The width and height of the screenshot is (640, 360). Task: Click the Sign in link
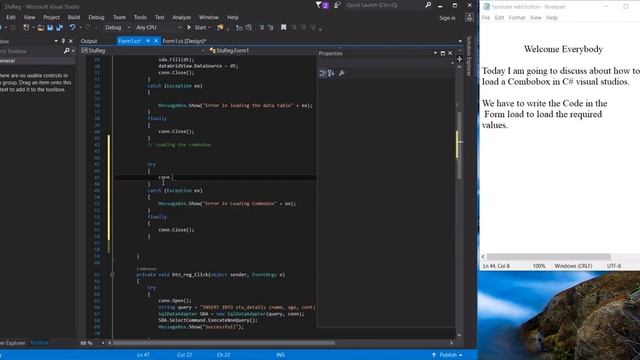point(447,18)
